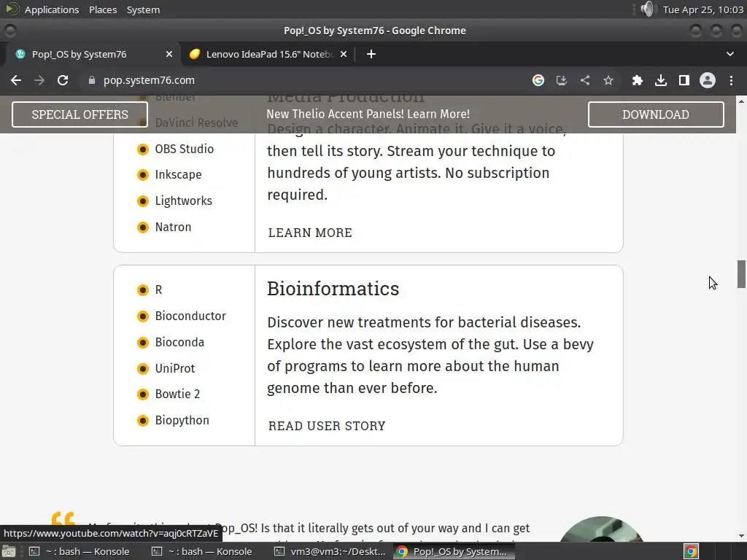Viewport: 747px width, 560px height.
Task: Select Bowtie 2 in the list
Action: (177, 394)
